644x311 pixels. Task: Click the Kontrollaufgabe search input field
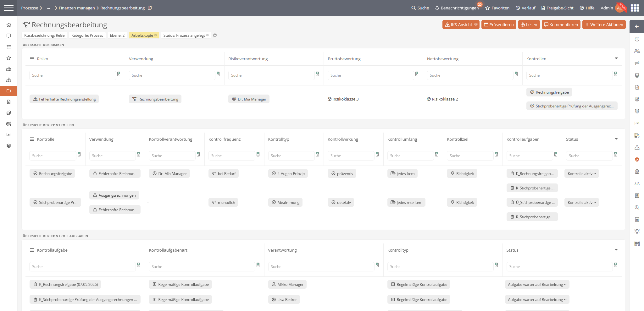point(83,267)
